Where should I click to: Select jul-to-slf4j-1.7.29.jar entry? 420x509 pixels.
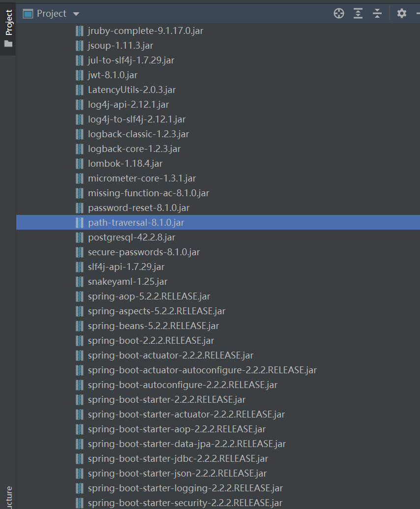(131, 60)
